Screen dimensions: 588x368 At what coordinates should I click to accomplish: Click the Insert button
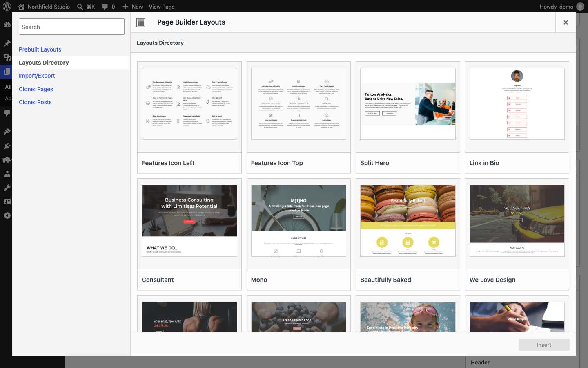click(x=544, y=345)
